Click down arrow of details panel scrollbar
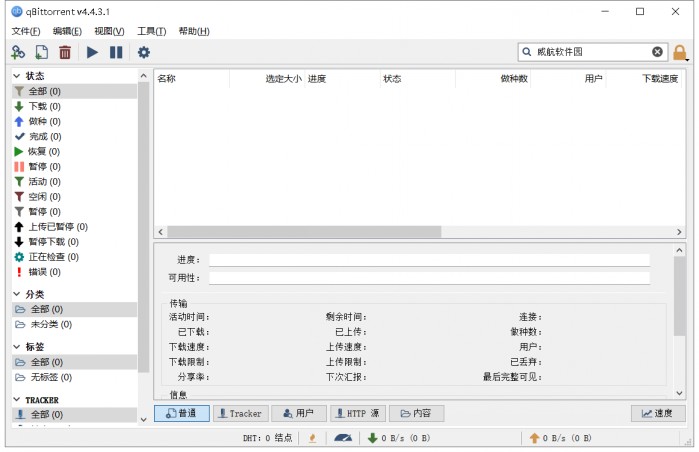Image resolution: width=699 pixels, height=452 pixels. tap(679, 393)
